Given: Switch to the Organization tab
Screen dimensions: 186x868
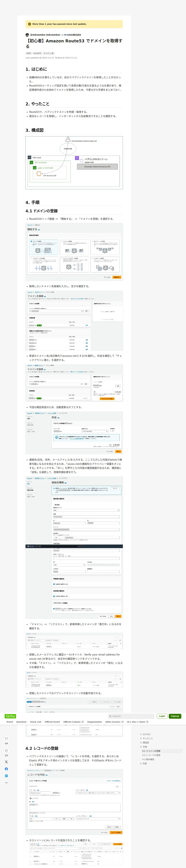Looking at the screenshot, I should coord(94,722).
